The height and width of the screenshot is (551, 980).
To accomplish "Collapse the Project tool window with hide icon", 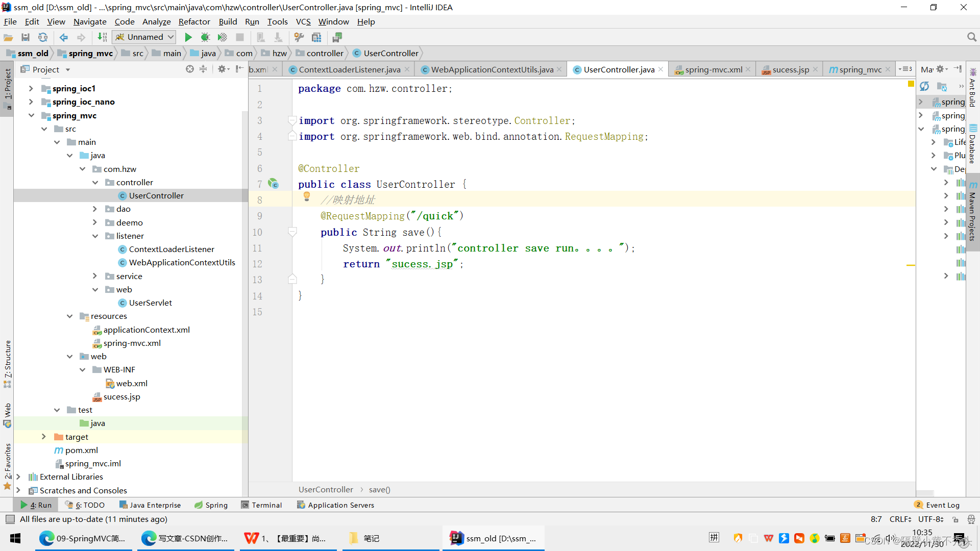I will pos(240,69).
